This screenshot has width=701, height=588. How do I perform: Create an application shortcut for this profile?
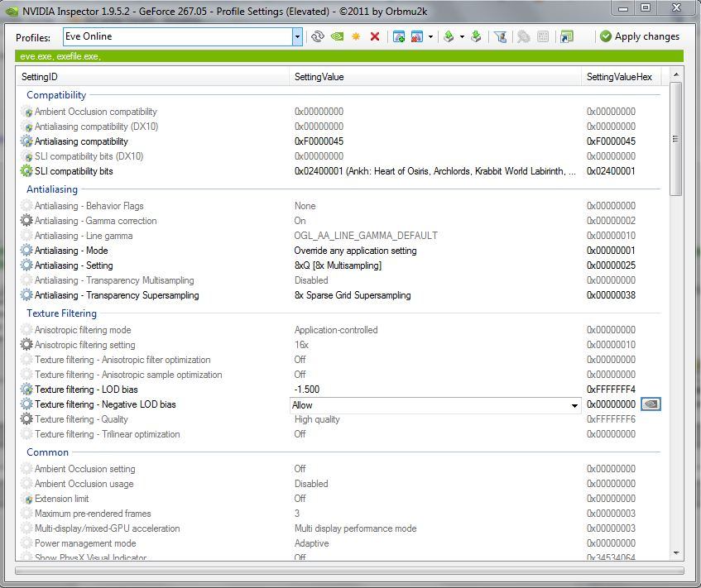click(566, 36)
